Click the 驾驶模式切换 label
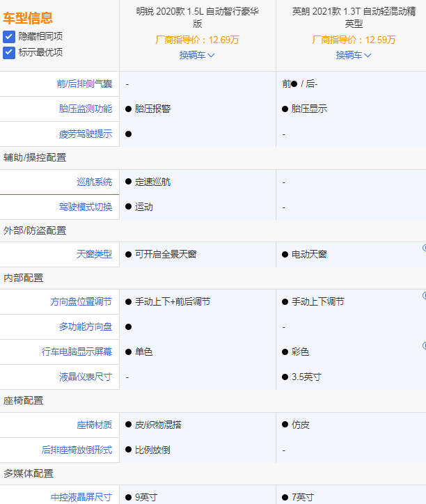Screen dimensions: 426x504 (86, 207)
